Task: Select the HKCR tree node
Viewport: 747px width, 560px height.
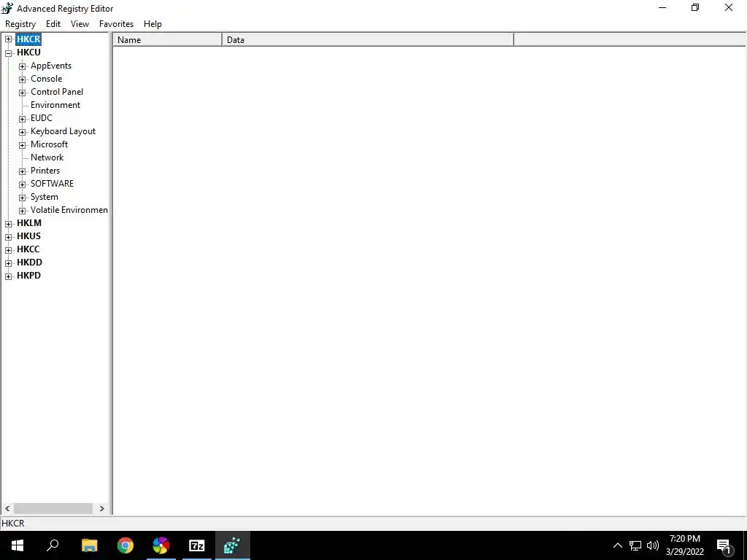Action: [28, 39]
